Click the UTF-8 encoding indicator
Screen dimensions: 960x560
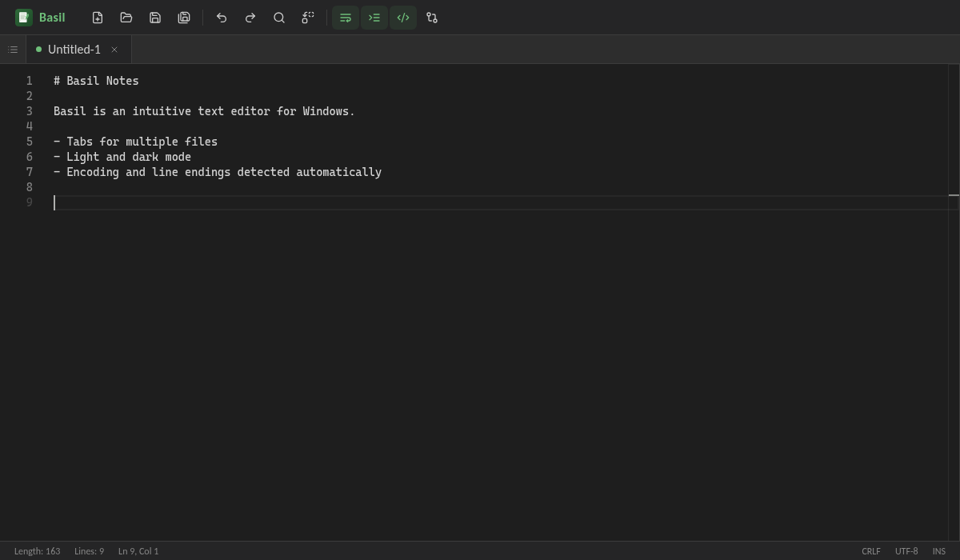click(x=906, y=551)
